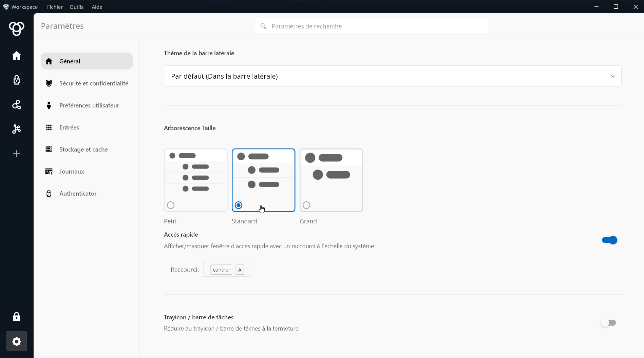Open Stockage et cache settings section
The image size is (644, 358).
pos(83,150)
